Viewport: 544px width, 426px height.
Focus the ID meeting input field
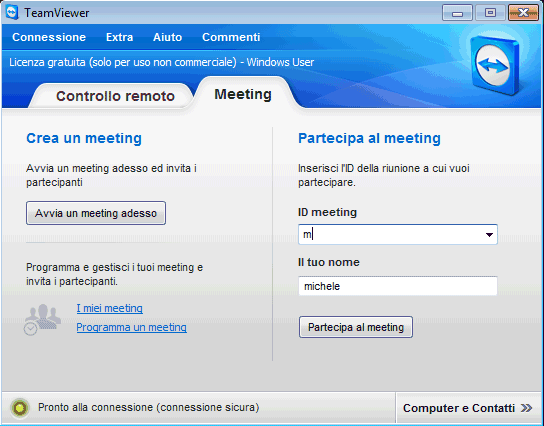pyautogui.click(x=391, y=235)
